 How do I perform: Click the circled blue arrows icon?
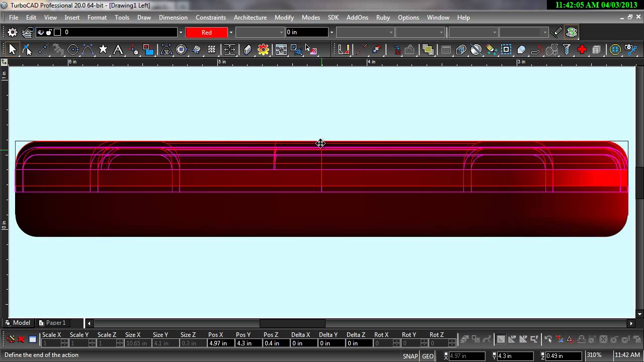point(615,49)
